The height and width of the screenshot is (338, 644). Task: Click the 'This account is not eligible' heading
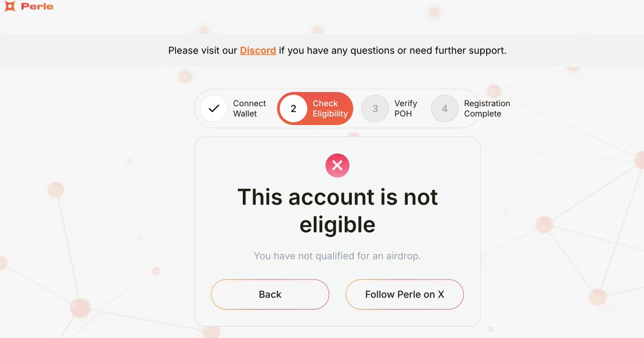[337, 197]
